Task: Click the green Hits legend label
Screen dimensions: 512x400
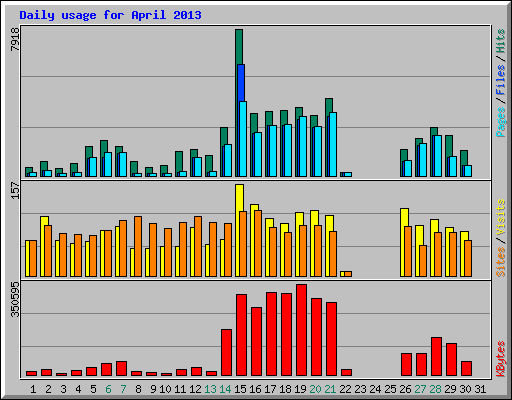Action: coord(501,41)
